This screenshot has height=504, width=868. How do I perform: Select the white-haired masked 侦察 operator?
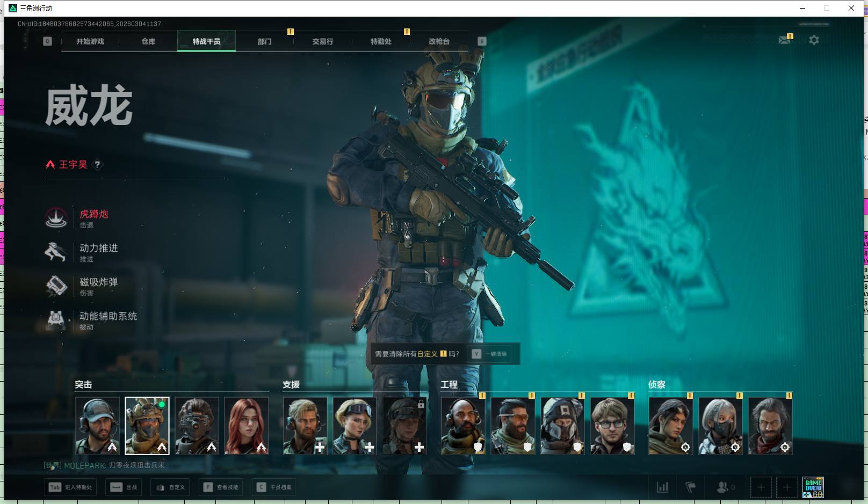point(720,426)
